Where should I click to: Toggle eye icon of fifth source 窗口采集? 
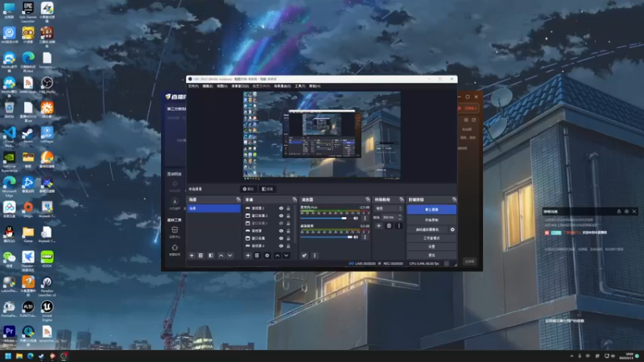281,238
